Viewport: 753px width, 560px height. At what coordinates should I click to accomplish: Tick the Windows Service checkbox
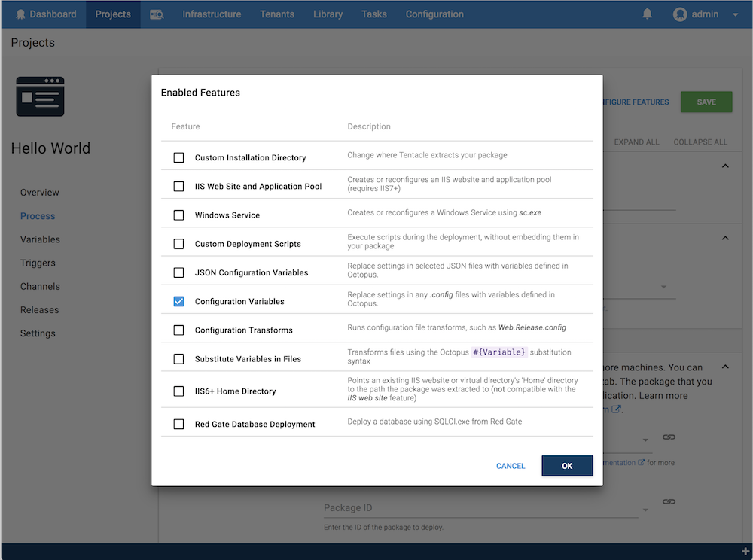pos(178,215)
